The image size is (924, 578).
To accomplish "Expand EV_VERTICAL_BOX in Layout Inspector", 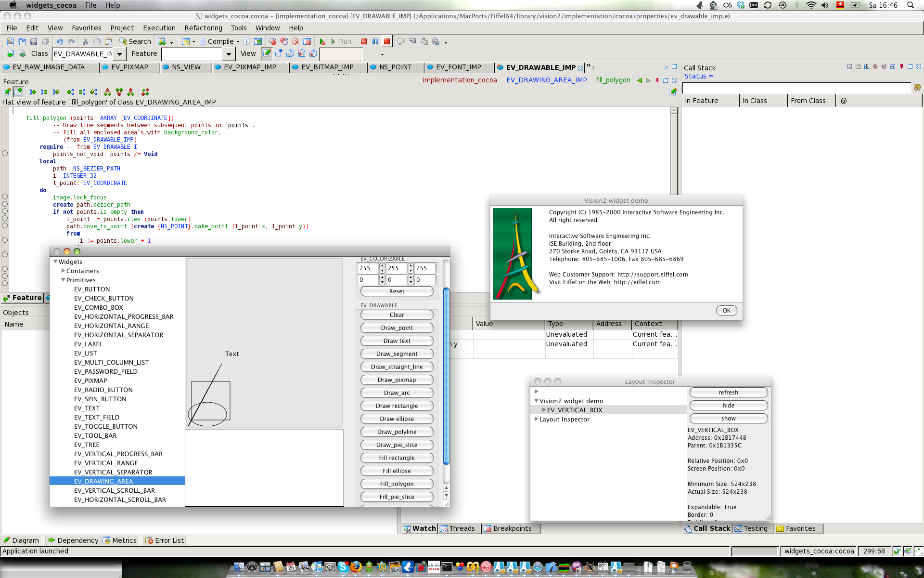I will click(544, 410).
